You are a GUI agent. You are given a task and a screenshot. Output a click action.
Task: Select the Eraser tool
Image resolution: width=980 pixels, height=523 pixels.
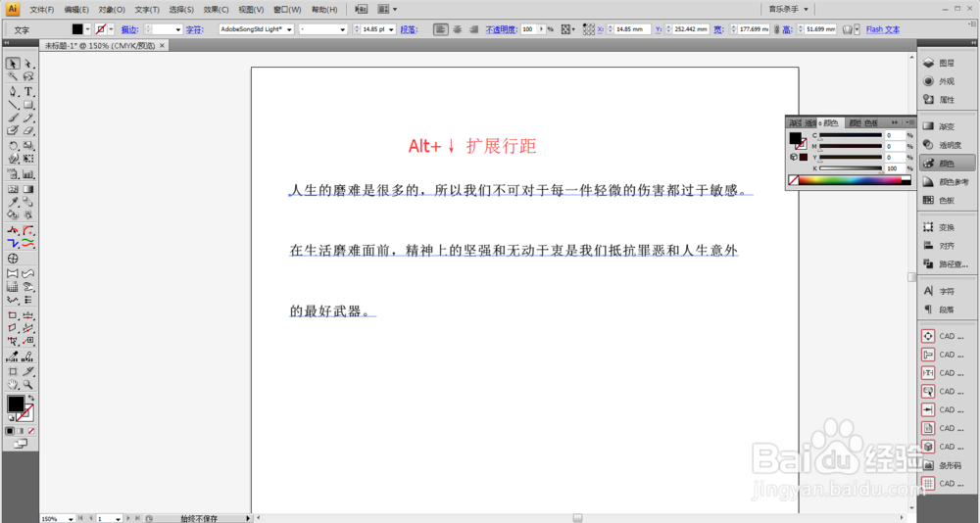(x=28, y=130)
